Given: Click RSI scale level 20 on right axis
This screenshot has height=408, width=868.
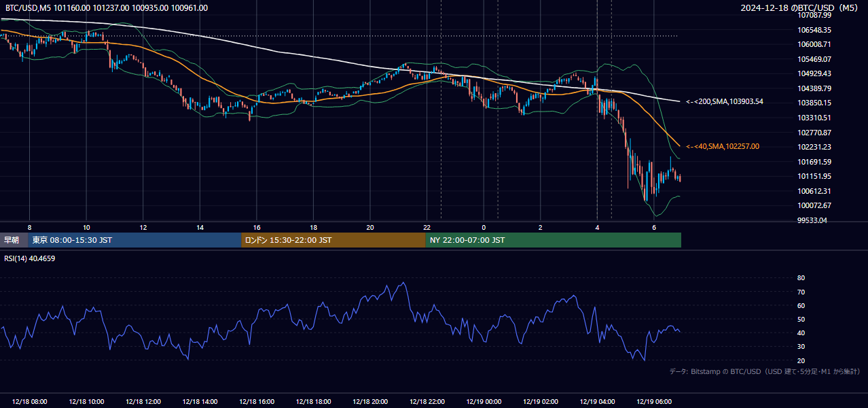Looking at the screenshot, I should coord(801,360).
